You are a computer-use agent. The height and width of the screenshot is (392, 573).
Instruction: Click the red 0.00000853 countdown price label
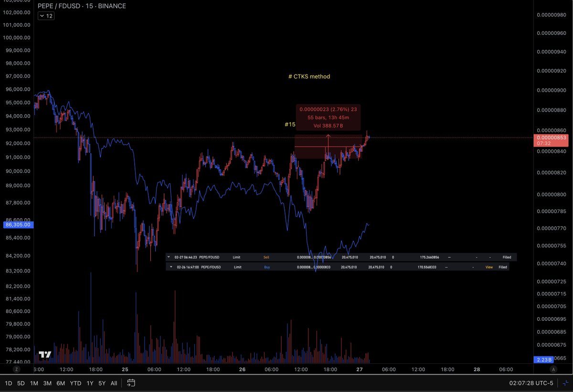[x=552, y=140]
